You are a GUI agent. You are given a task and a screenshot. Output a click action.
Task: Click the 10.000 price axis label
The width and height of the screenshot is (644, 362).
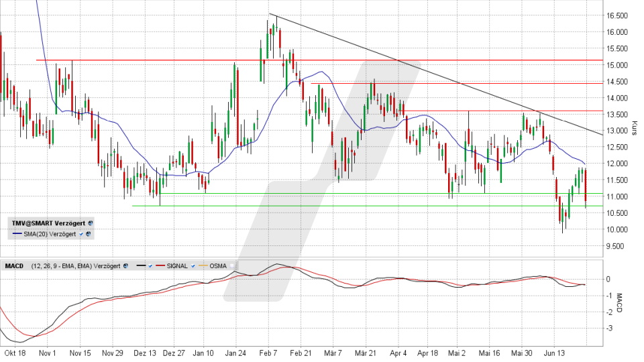pyautogui.click(x=617, y=229)
